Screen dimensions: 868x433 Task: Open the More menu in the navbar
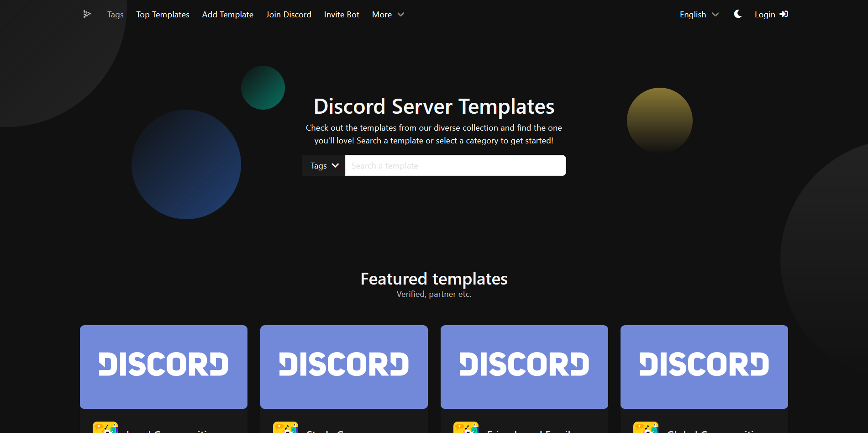388,14
